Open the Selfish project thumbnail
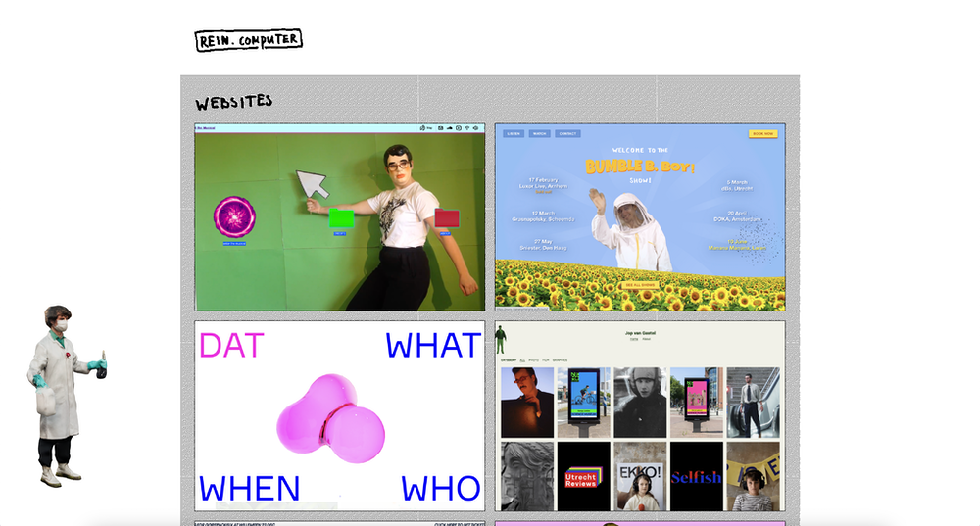This screenshot has height=526, width=980. (696, 476)
